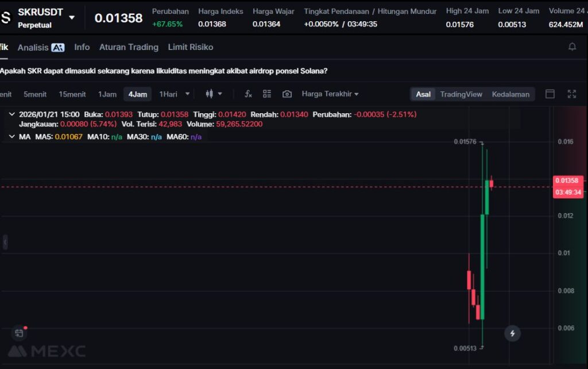Viewport: 588px width, 369px height.
Task: Open the Limit Risiko tab
Action: [x=190, y=47]
